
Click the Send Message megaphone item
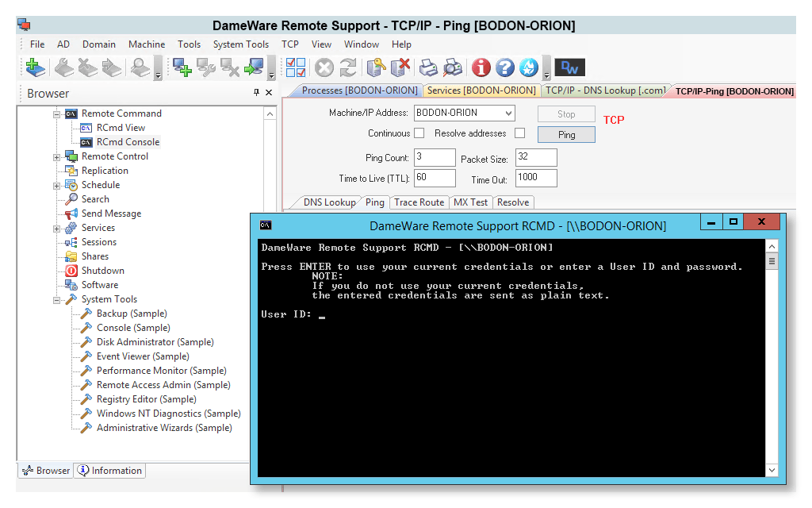coord(110,214)
